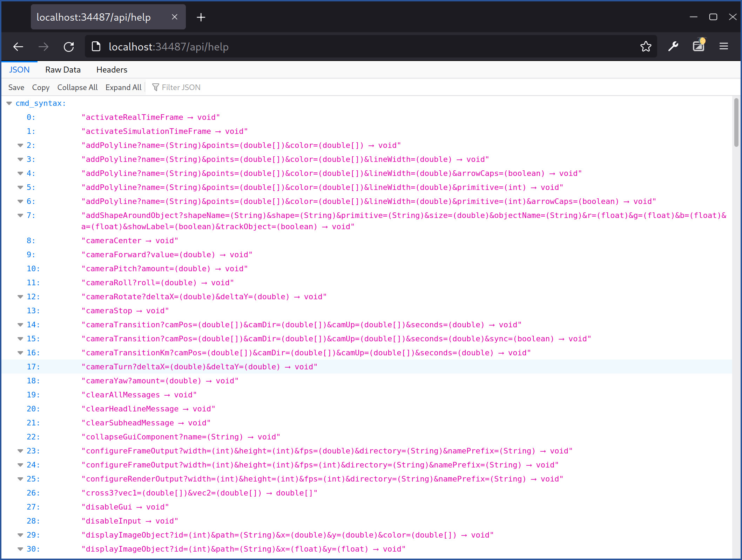The image size is (742, 560).
Task: Click the vertical scrollbar thumb
Action: (x=736, y=123)
